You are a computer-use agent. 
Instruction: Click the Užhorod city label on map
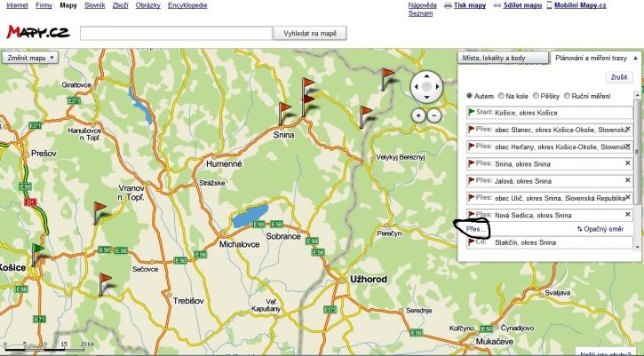pos(369,280)
